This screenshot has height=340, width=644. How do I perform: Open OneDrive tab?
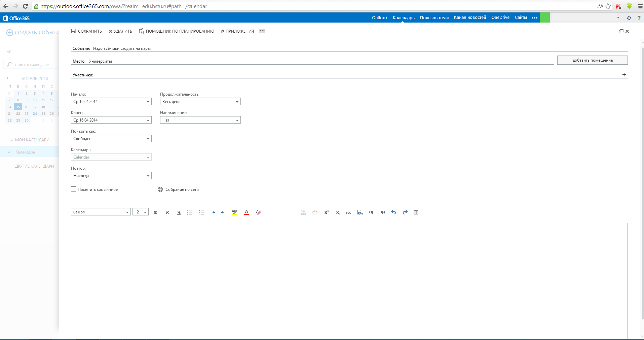click(500, 18)
